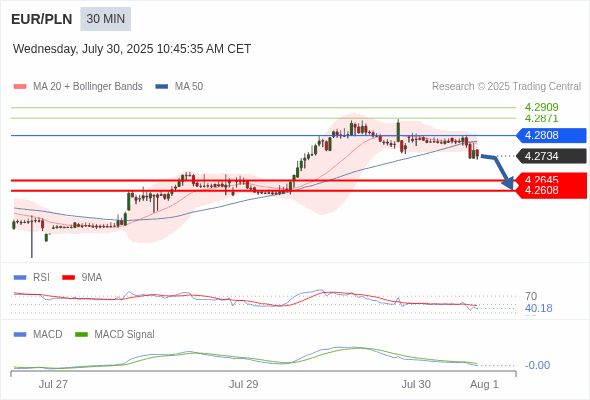The width and height of the screenshot is (590, 400).
Task: Toggle the MA 20 + Bollinger Bands legend label
Action: 88,87
